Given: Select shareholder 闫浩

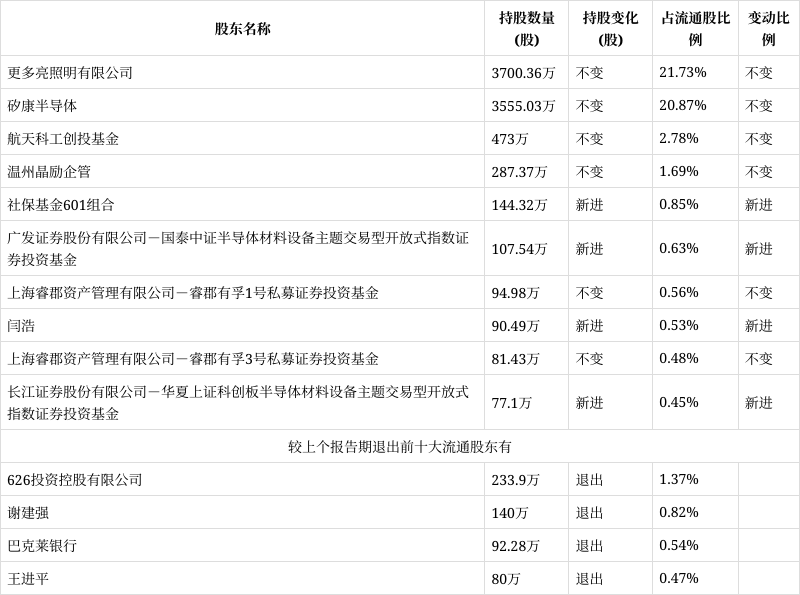Looking at the screenshot, I should click(x=22, y=323).
